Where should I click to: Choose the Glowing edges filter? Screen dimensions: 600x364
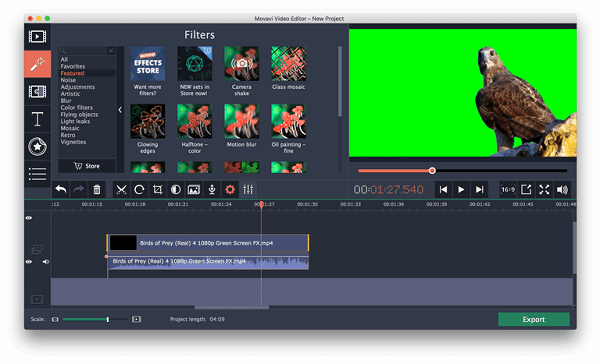click(148, 121)
